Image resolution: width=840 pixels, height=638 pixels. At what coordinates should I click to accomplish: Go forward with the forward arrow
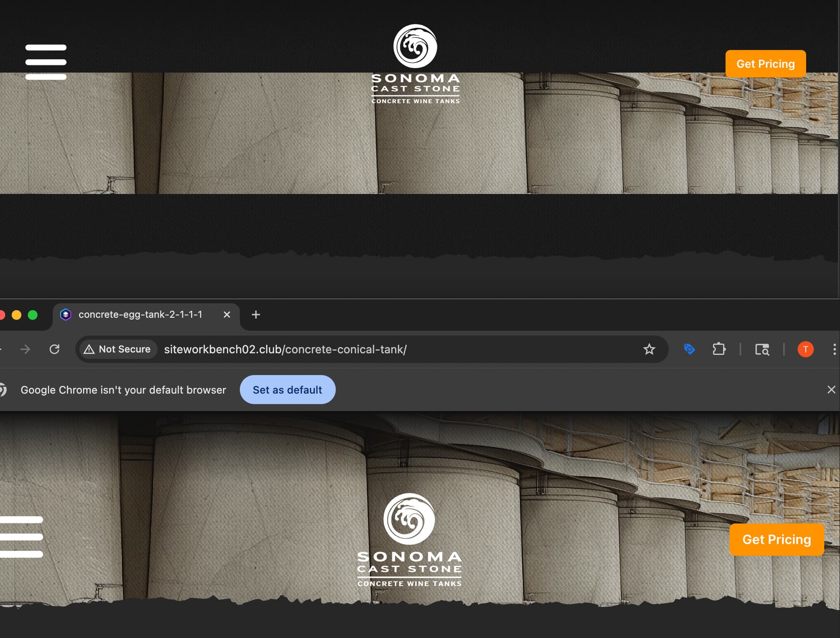coord(25,349)
